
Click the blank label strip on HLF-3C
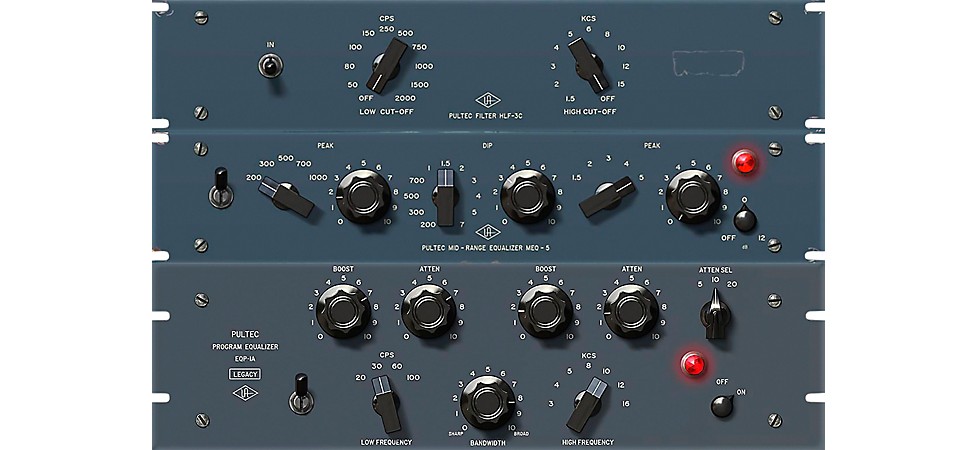pos(708,63)
